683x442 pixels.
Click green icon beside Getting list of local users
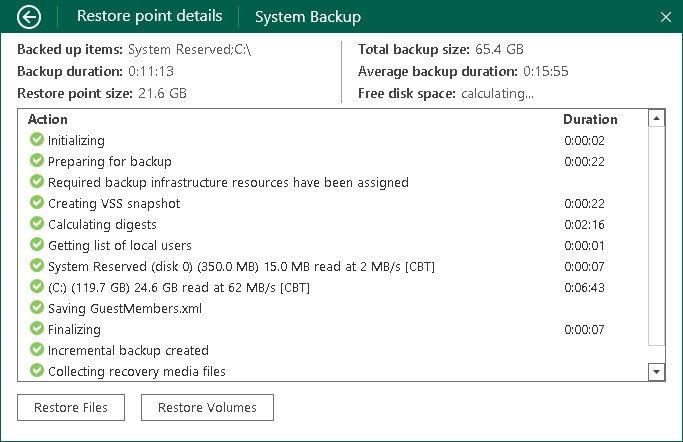pos(37,245)
